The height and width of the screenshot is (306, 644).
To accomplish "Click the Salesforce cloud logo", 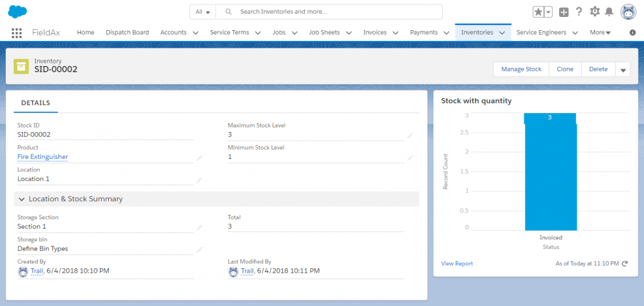I will point(17,12).
